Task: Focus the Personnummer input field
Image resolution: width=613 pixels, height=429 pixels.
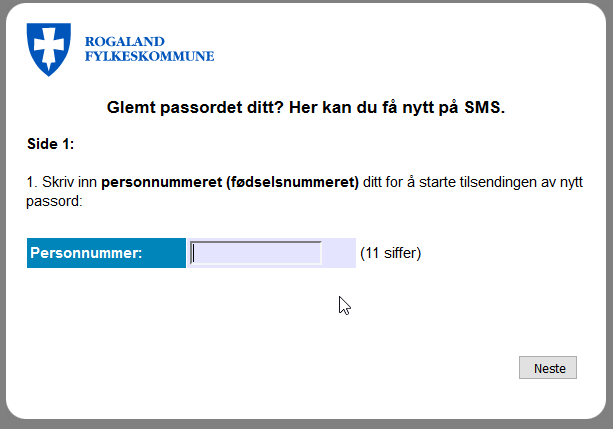Action: tap(257, 253)
